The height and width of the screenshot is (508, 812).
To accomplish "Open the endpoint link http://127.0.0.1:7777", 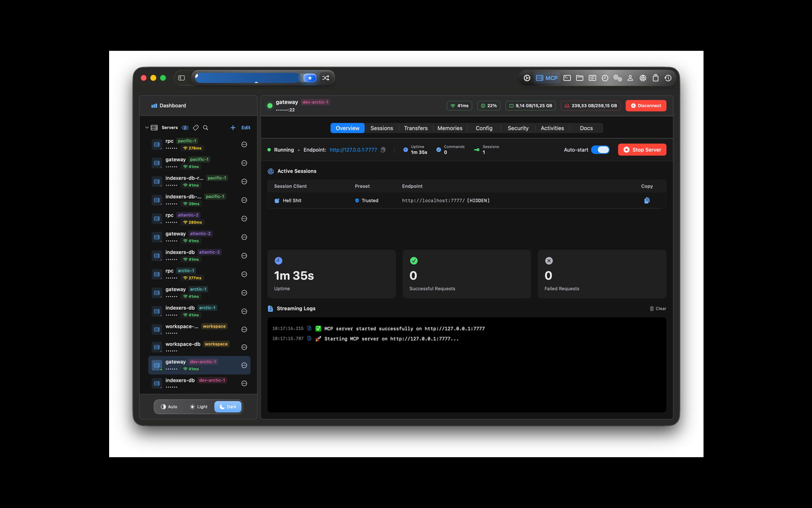I will (x=353, y=150).
